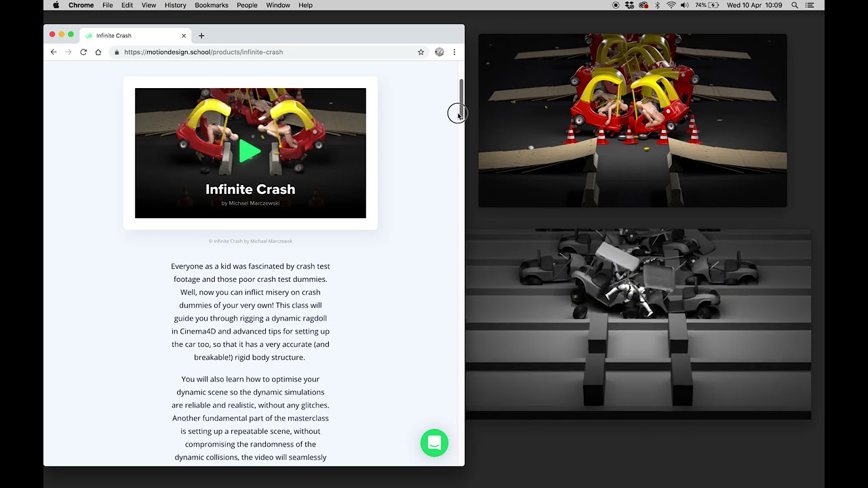
Task: Click the browser back arrow
Action: tap(54, 52)
